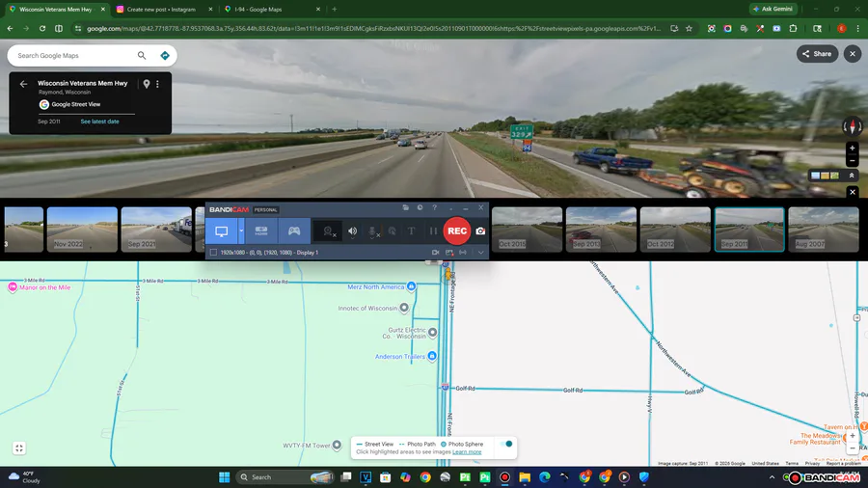Click the Street View location pin icon
Viewport: 868px width, 488px height.
click(147, 84)
